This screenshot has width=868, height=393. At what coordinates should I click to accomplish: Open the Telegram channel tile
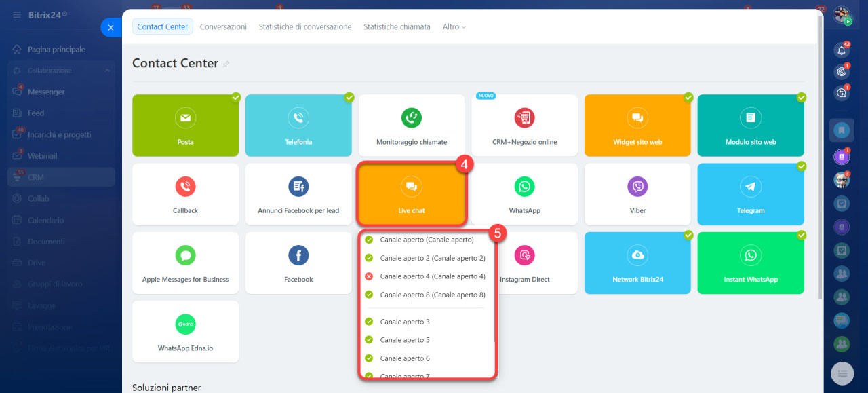751,194
